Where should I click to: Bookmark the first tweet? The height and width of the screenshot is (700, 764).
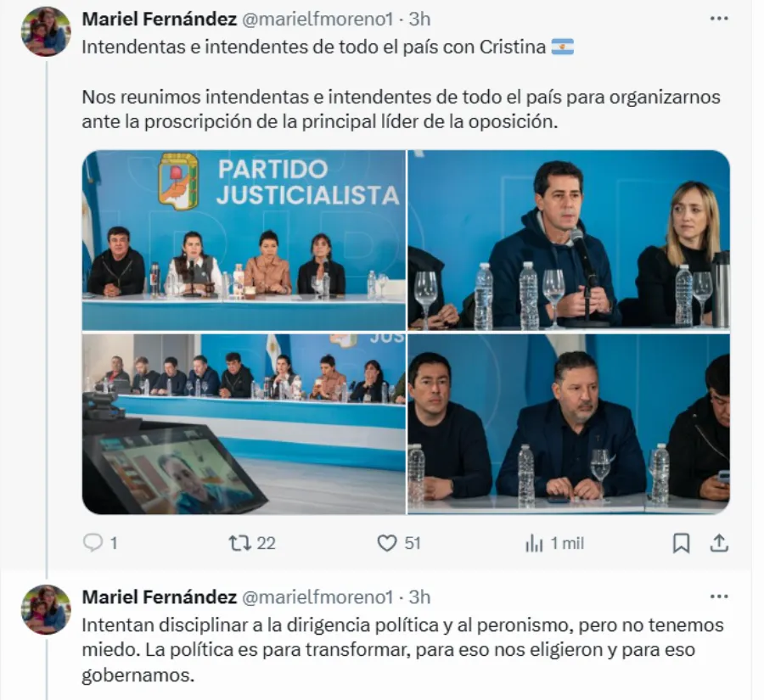(681, 543)
